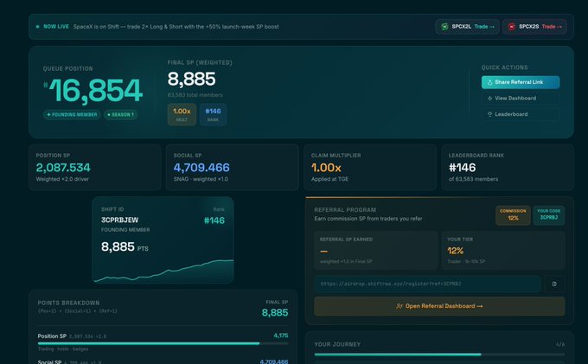Click the #146 RANK chip

tap(213, 114)
